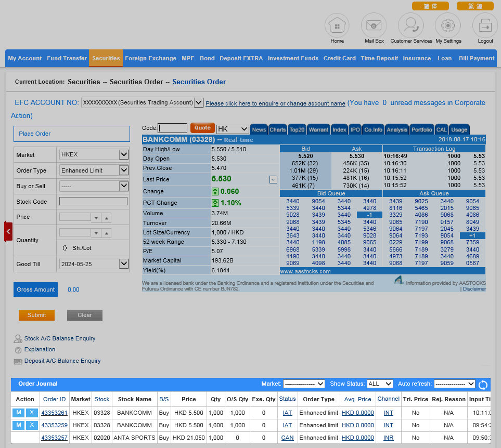Open the Stock A/C Balance Enquiry link
The width and height of the screenshot is (501, 448).
coord(60,338)
